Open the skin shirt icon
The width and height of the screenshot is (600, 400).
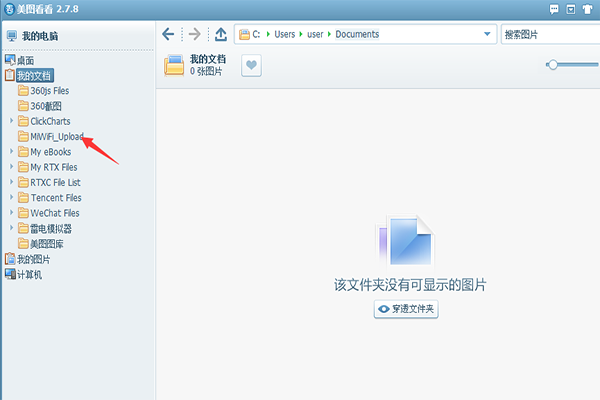587,9
